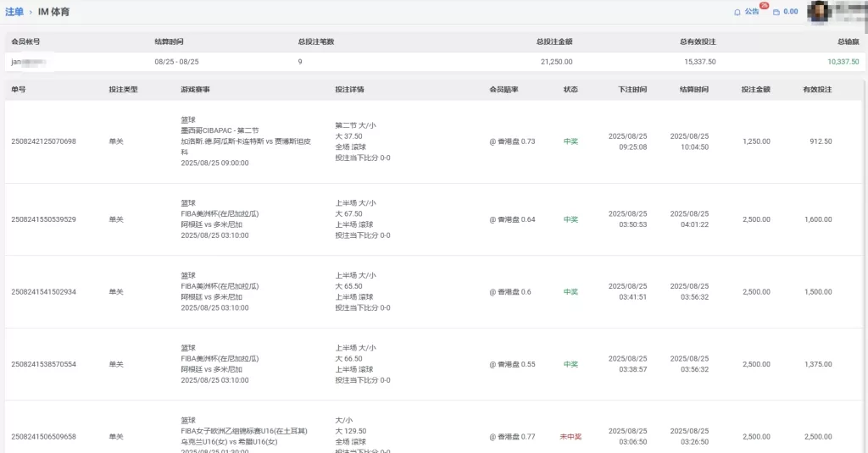
Task: Click the 会员赔率 column header
Action: point(504,89)
